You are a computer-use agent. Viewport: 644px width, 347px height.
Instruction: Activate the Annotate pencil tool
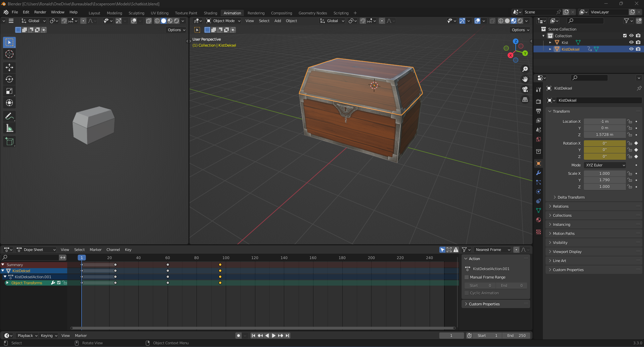pyautogui.click(x=9, y=116)
